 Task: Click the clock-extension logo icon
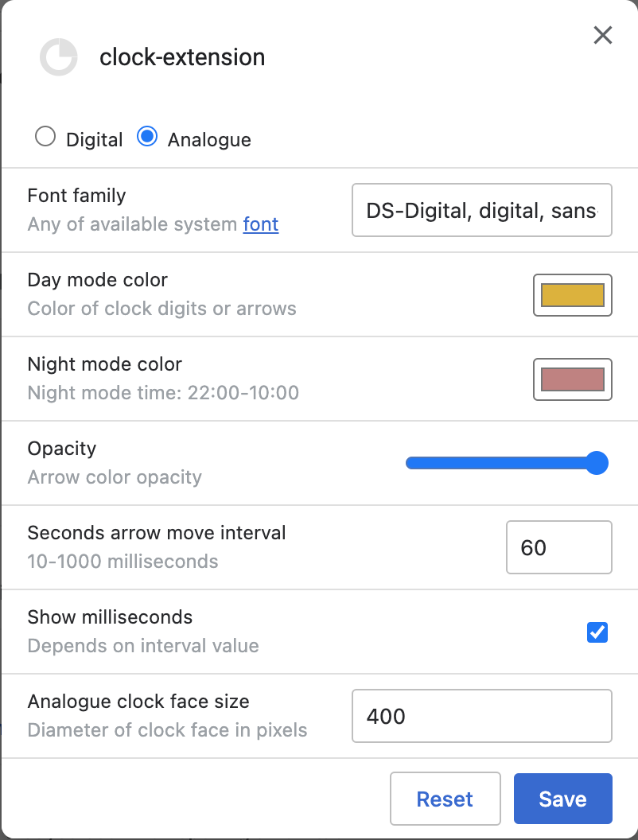[x=59, y=57]
